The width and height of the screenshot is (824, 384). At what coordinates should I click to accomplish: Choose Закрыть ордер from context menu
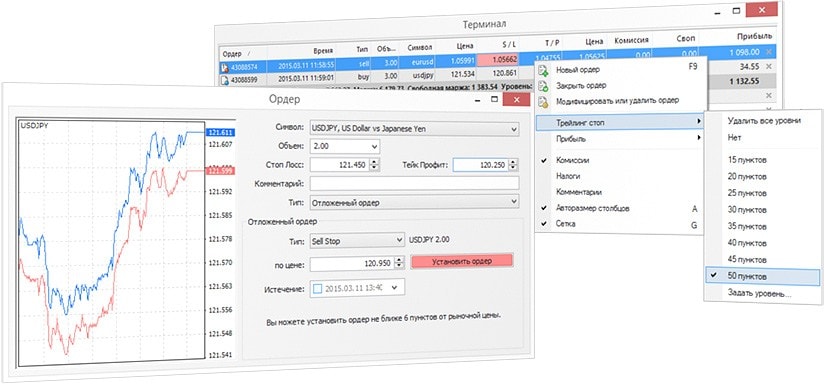(x=581, y=85)
